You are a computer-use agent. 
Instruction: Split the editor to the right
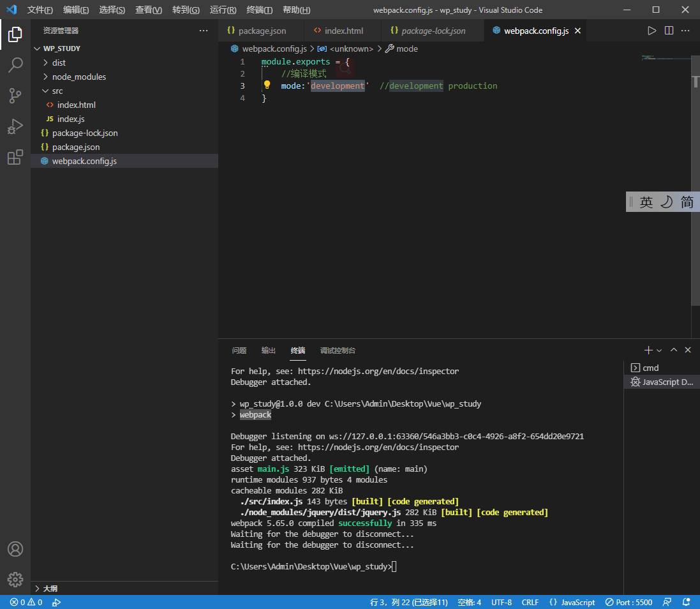pyautogui.click(x=669, y=31)
